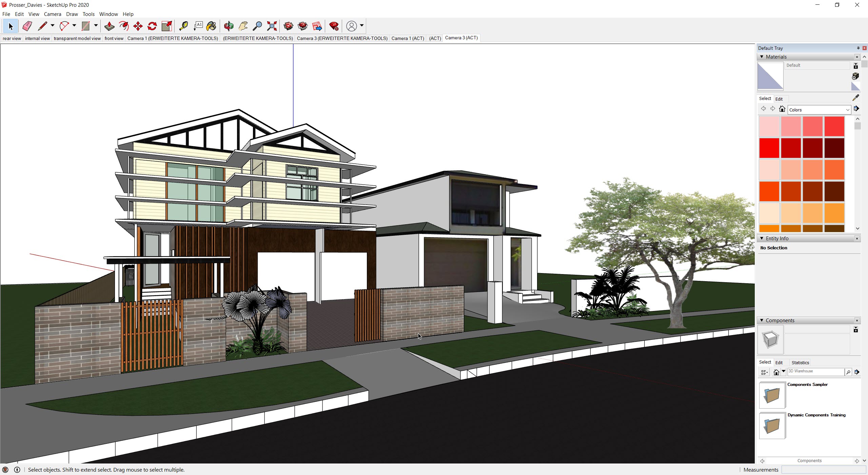Open the Tools menu
Image resolution: width=868 pixels, height=475 pixels.
point(88,14)
